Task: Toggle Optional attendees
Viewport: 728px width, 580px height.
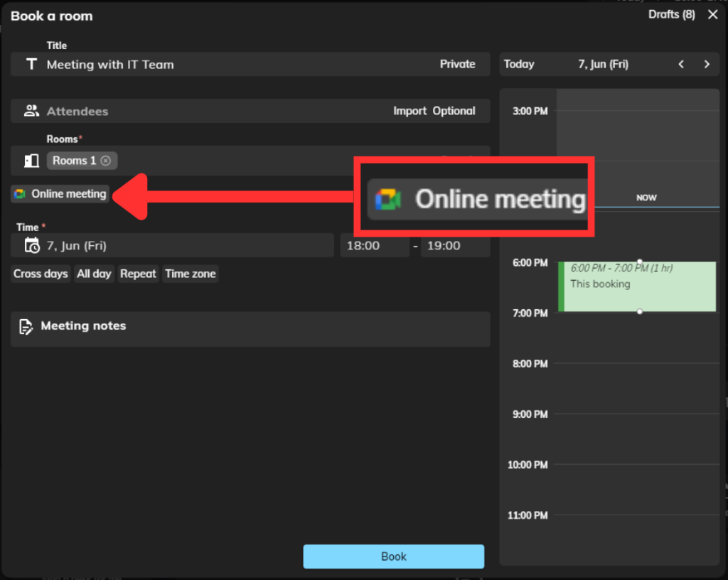Action: click(454, 111)
